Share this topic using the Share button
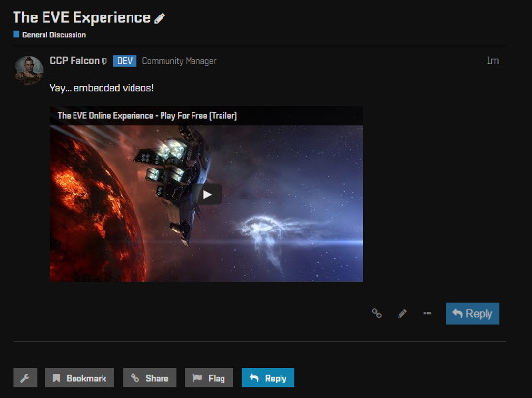 click(x=150, y=378)
